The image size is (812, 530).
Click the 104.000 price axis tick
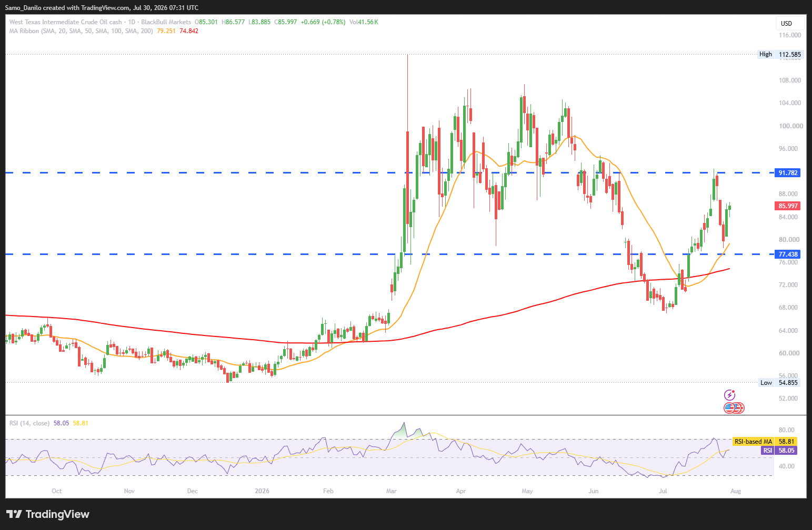(x=790, y=103)
